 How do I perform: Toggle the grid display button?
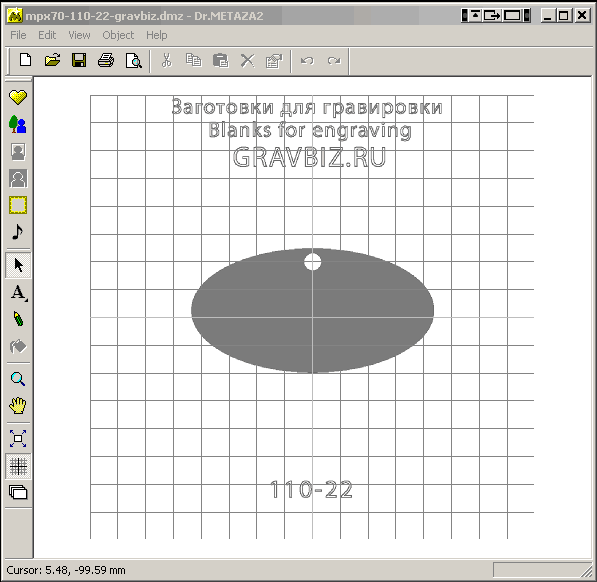tap(18, 466)
